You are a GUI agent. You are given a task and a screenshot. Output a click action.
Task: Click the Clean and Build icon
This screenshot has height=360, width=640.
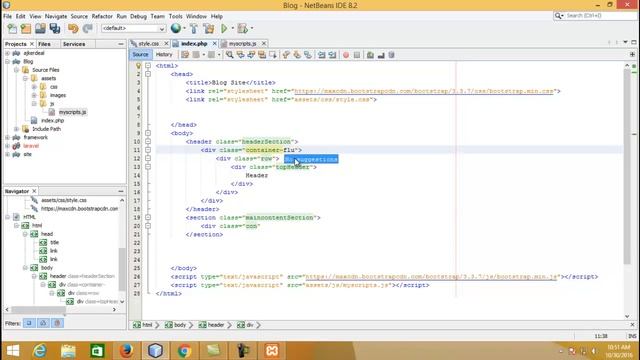pos(209,29)
